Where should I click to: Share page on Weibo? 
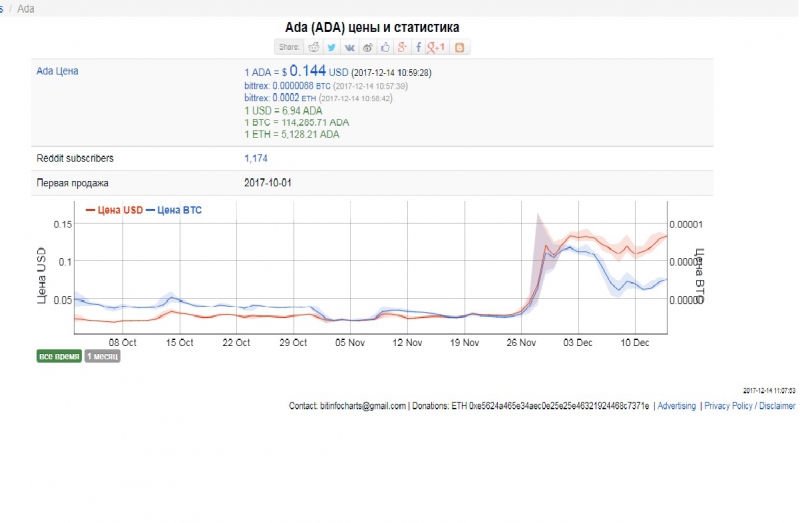pos(368,47)
